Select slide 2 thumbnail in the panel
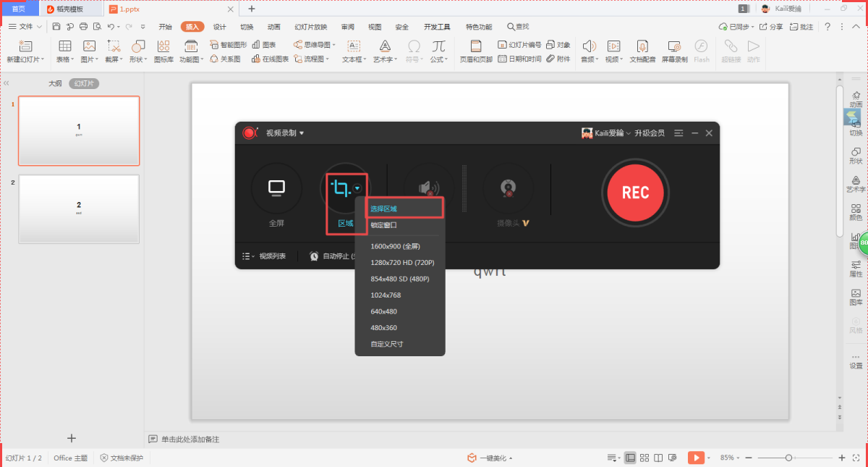Image resolution: width=868 pixels, height=467 pixels. [79, 209]
